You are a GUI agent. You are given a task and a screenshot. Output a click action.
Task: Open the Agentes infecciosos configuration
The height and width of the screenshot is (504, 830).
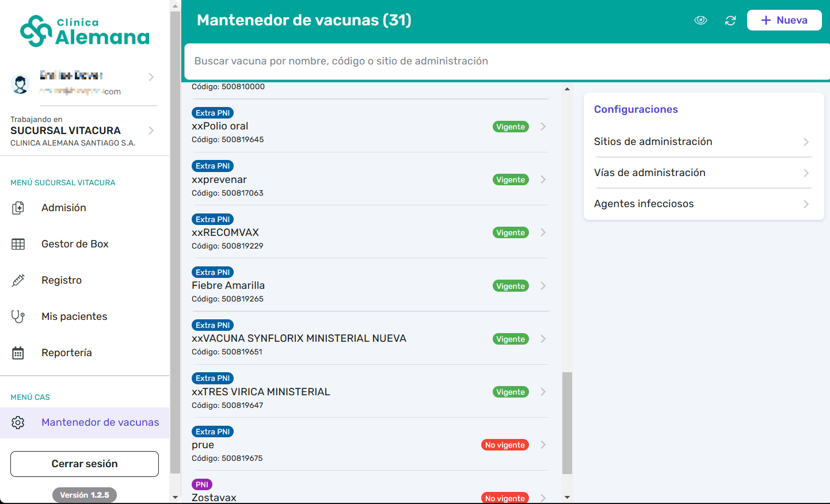tap(702, 204)
